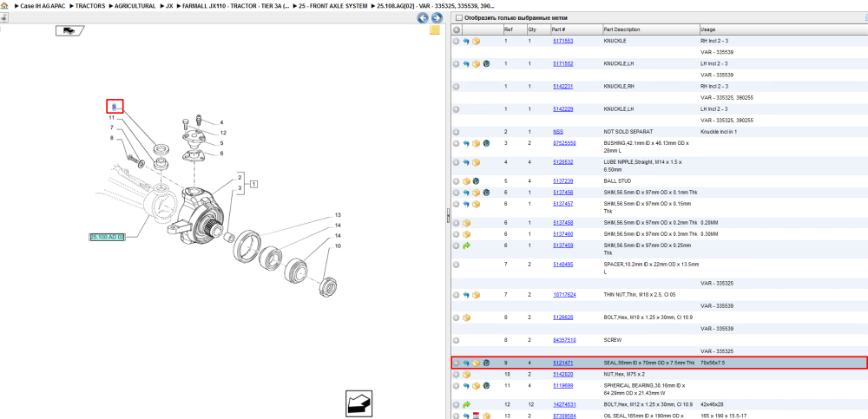This screenshot has width=868, height=419.
Task: Click callout number 12 in the diagram
Action: 222,133
